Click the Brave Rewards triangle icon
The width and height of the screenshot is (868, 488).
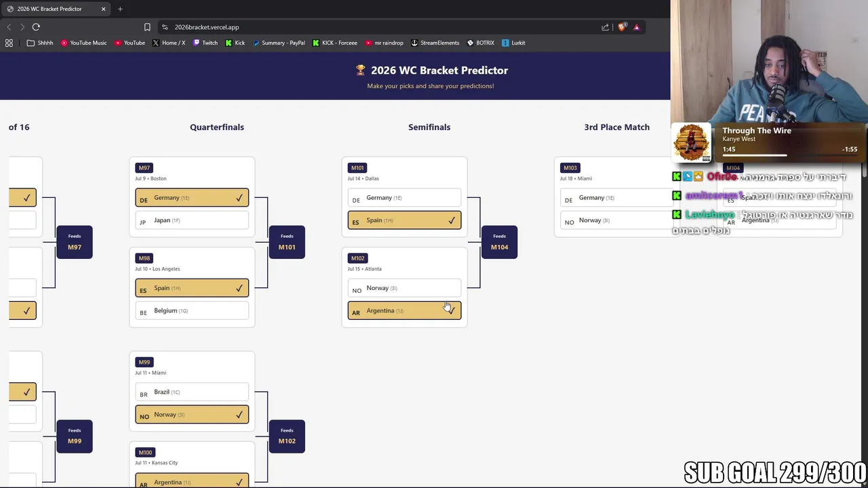pos(636,27)
